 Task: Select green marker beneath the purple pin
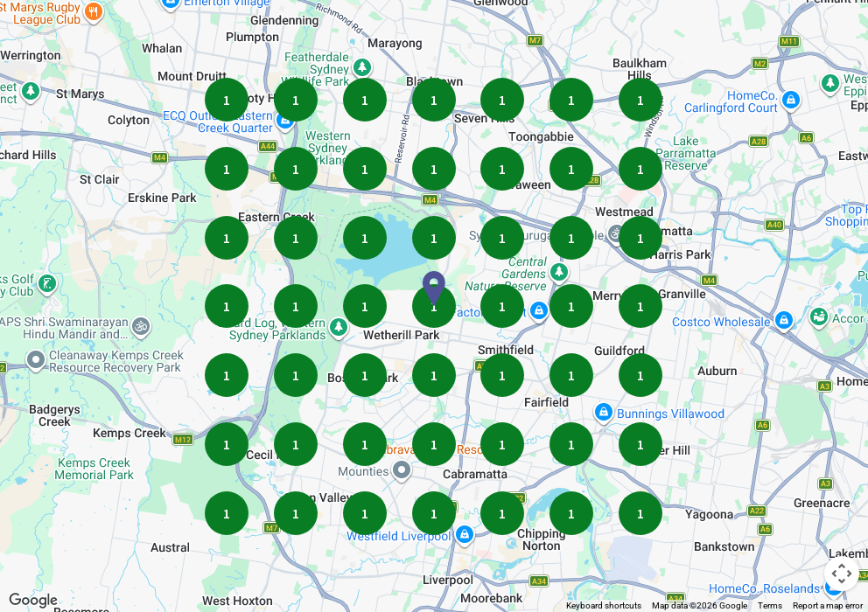pos(433,307)
